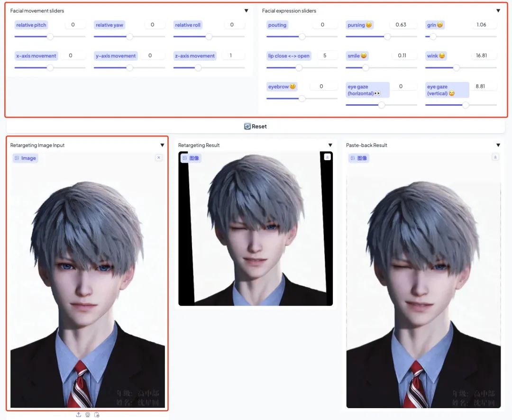Click the x-axis movement value field
This screenshot has height=420, width=512.
pos(73,55)
